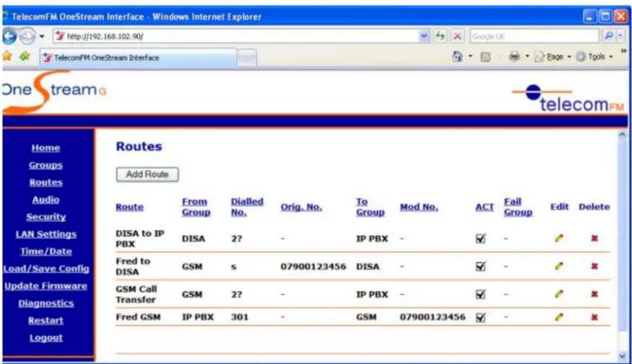Delete the DISA to IP PBX route
The width and height of the screenshot is (632, 364).
point(594,238)
